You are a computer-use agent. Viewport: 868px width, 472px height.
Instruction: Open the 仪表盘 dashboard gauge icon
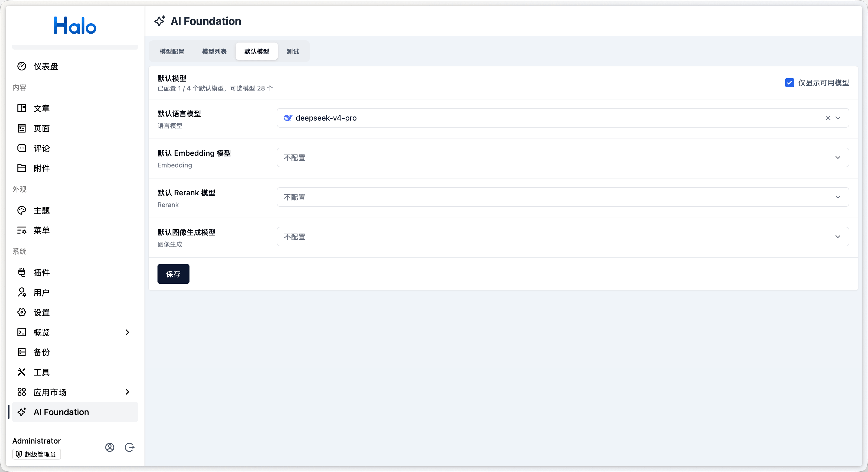coord(22,66)
